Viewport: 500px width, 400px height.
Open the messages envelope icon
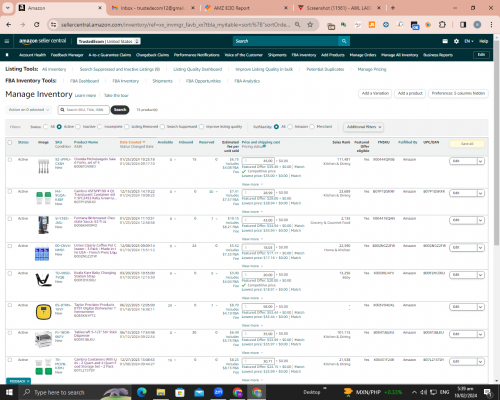click(445, 41)
